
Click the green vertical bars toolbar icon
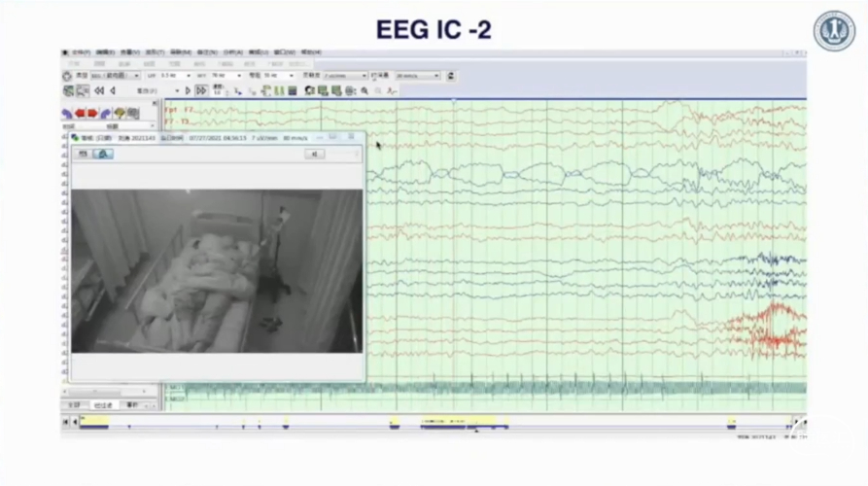280,90
